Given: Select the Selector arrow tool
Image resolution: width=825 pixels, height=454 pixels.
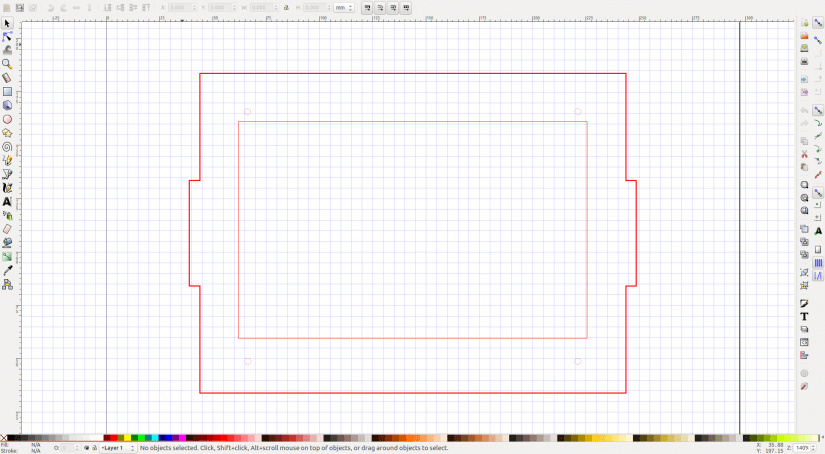Looking at the screenshot, I should [x=7, y=24].
